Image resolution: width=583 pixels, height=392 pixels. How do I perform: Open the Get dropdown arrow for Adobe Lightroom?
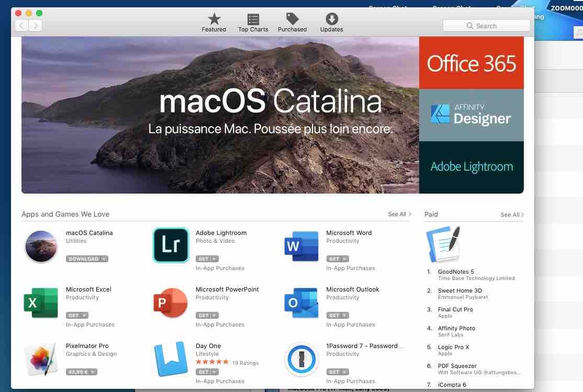click(215, 259)
